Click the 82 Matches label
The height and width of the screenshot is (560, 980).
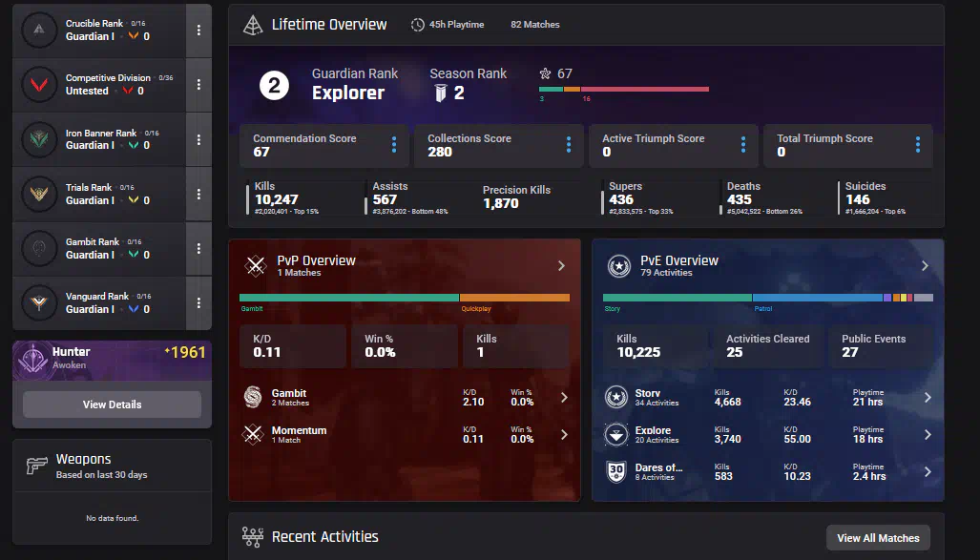click(x=535, y=25)
